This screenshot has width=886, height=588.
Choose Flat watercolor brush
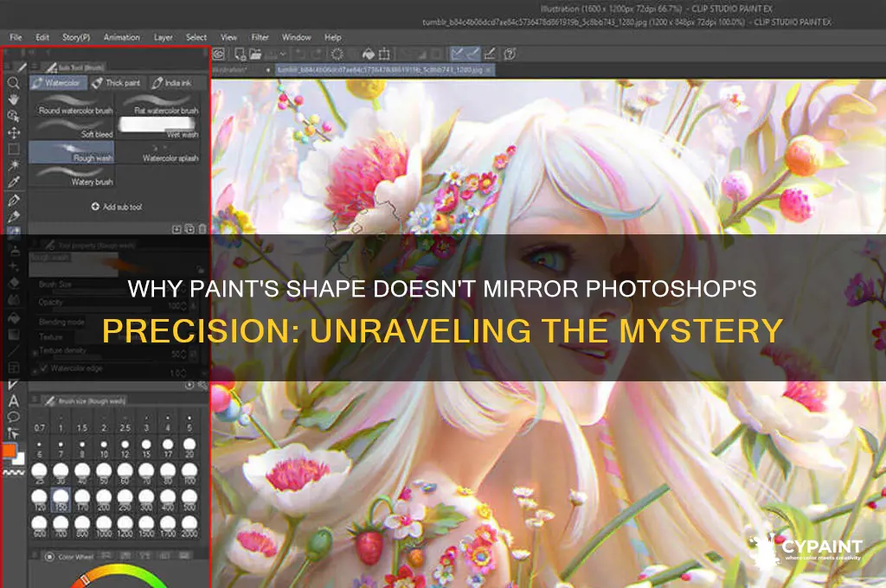point(159,105)
